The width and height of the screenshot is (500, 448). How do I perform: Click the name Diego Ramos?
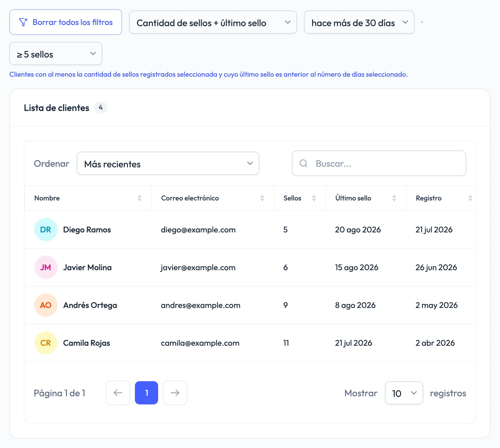coord(87,230)
